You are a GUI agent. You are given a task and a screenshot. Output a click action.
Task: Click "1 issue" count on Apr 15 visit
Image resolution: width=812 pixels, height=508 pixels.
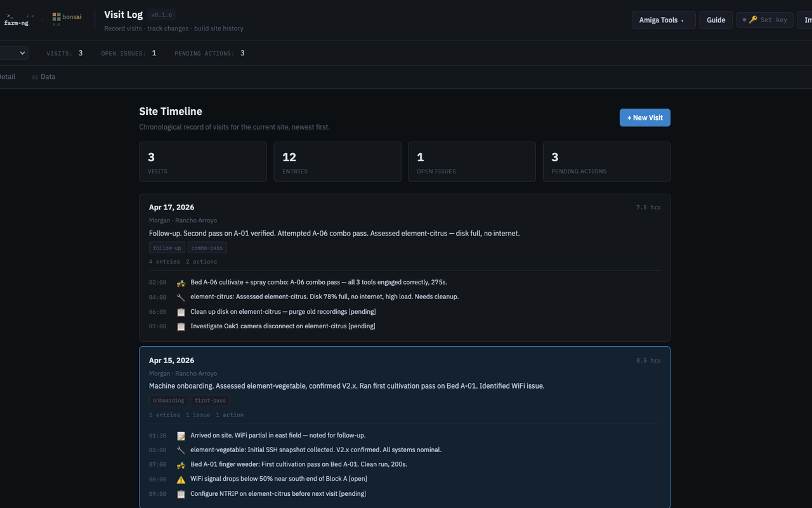(198, 415)
